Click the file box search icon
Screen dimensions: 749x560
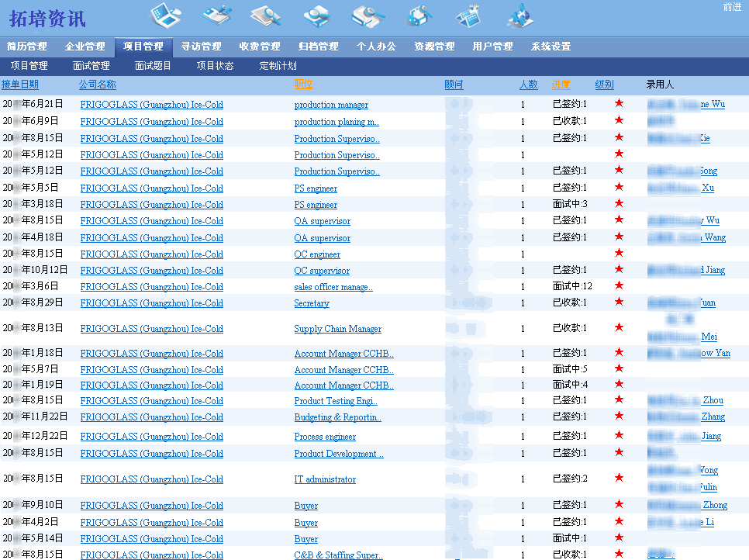point(419,16)
